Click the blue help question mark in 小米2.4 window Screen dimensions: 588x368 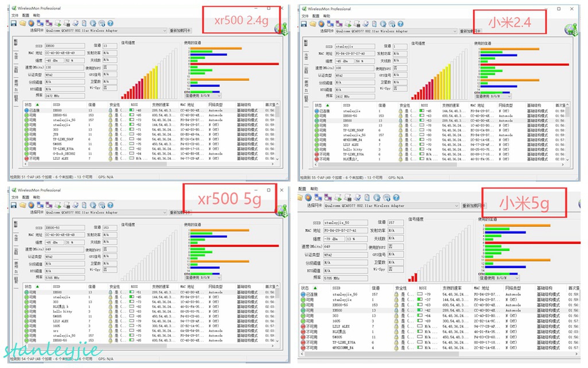[x=400, y=24]
